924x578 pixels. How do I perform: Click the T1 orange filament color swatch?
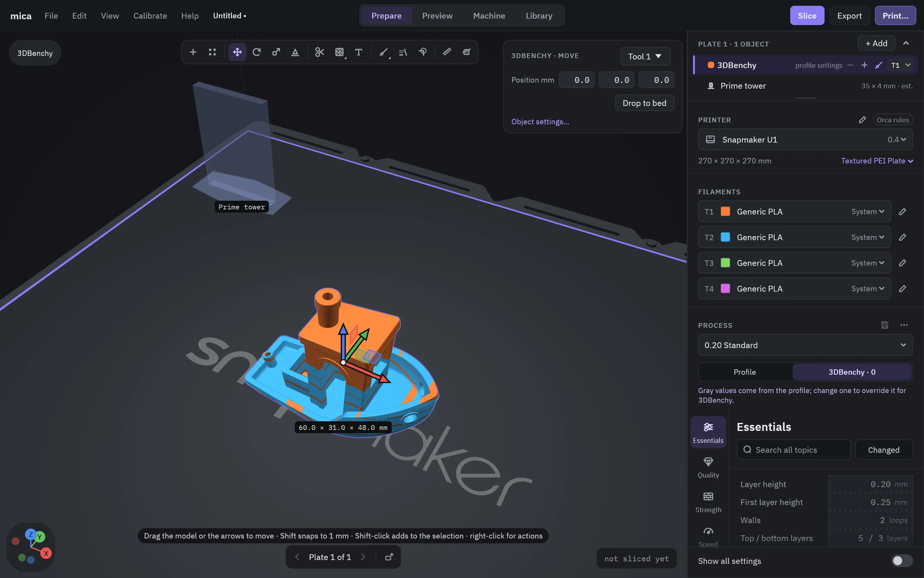pos(725,211)
